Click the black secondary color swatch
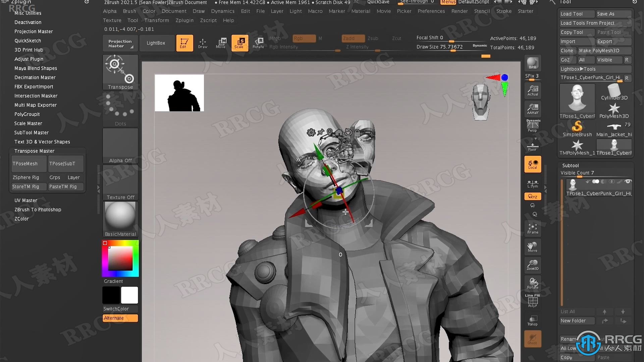Viewport: 644px width, 362px height. pyautogui.click(x=111, y=295)
